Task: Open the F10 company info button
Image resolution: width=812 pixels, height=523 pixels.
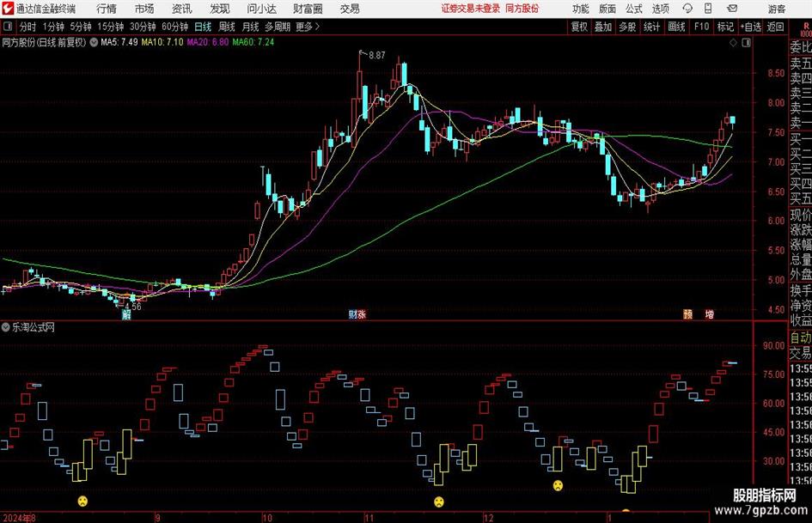Action: [x=701, y=27]
